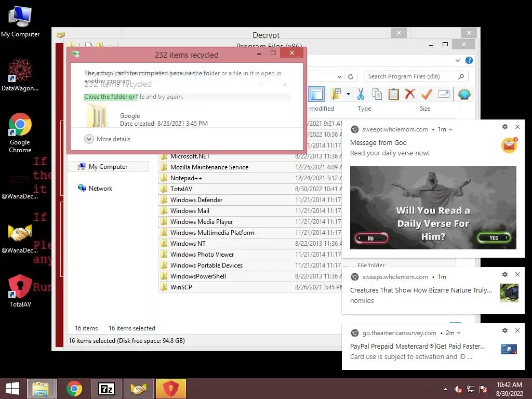
Task: Click the Paste clipboard icon
Action: tap(394, 94)
